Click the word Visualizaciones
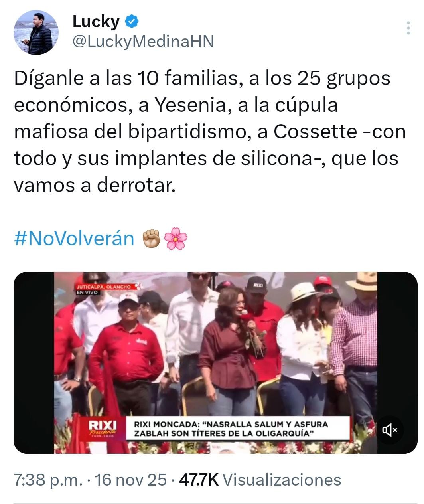The image size is (424, 504). click(x=282, y=479)
